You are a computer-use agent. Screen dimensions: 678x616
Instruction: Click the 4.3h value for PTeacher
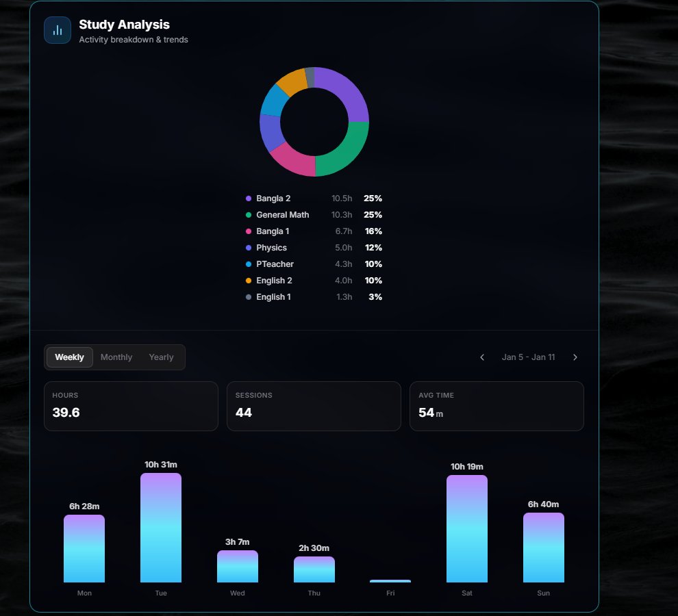click(344, 264)
